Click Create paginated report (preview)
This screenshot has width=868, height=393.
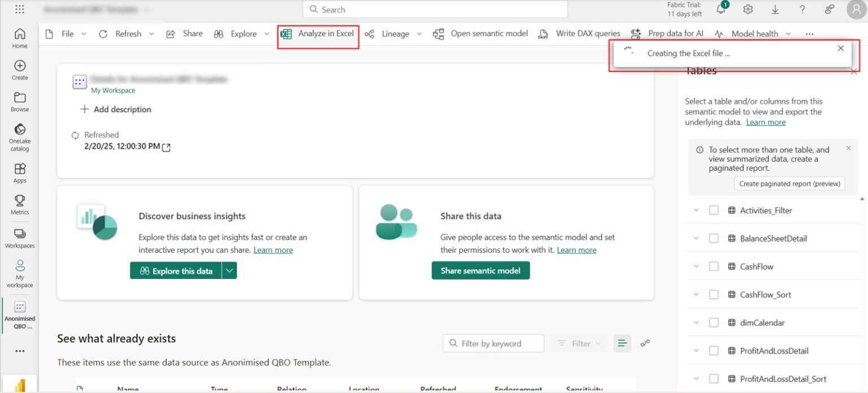coord(789,184)
